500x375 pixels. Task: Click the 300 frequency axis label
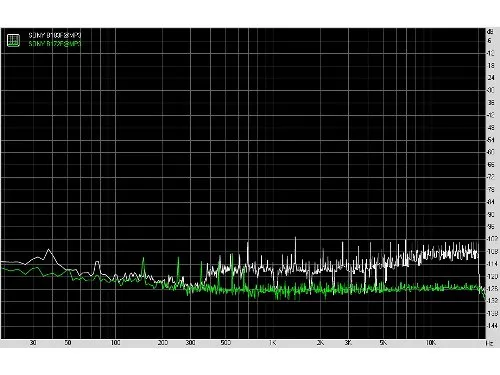[190, 343]
